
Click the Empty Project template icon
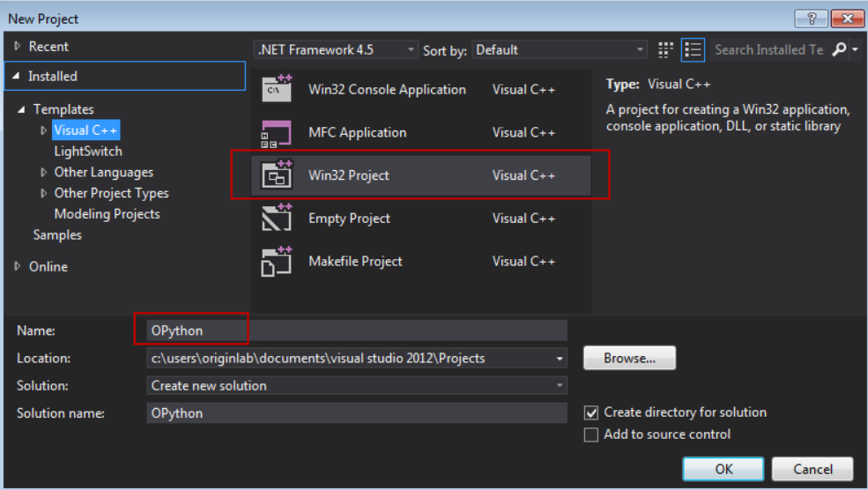tap(276, 218)
